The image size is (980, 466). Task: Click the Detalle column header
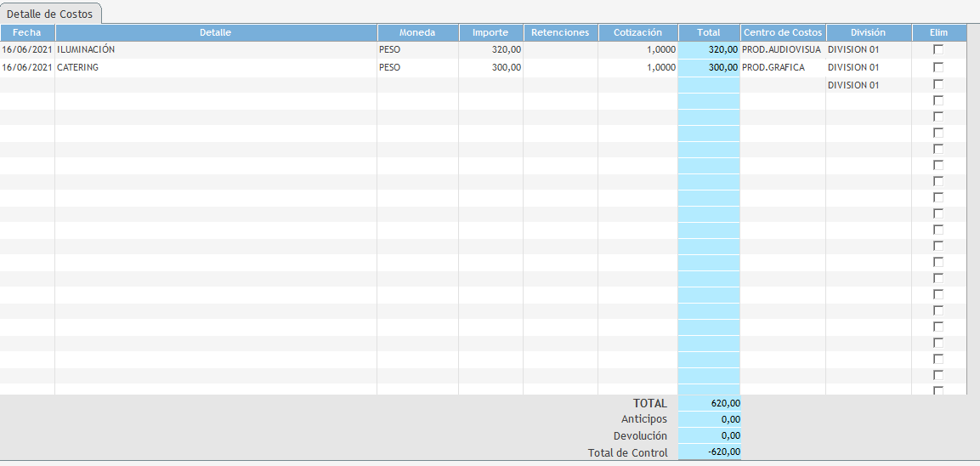[215, 32]
